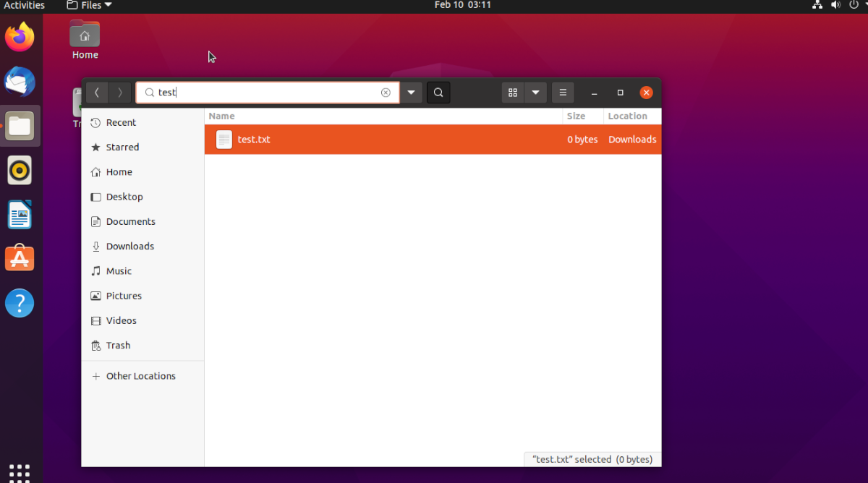The height and width of the screenshot is (483, 868).
Task: Switch to grid view of files
Action: (x=513, y=93)
